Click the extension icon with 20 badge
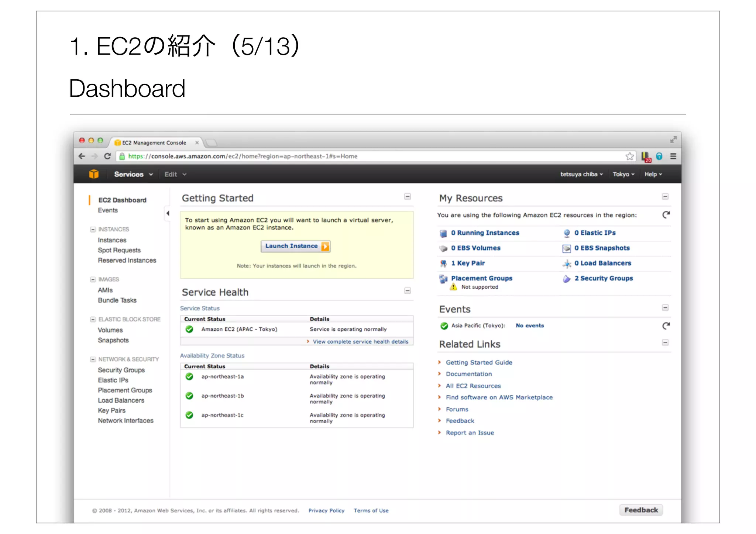 [x=646, y=157]
